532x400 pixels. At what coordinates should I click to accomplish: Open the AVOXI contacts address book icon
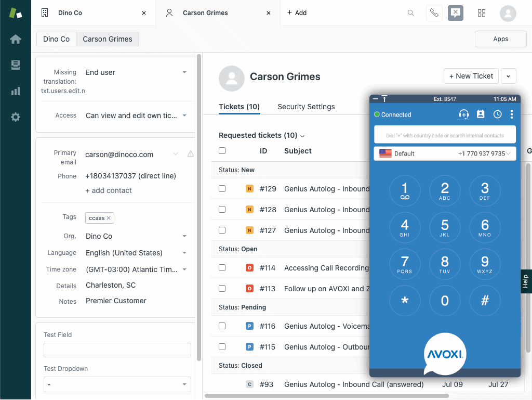tap(480, 114)
